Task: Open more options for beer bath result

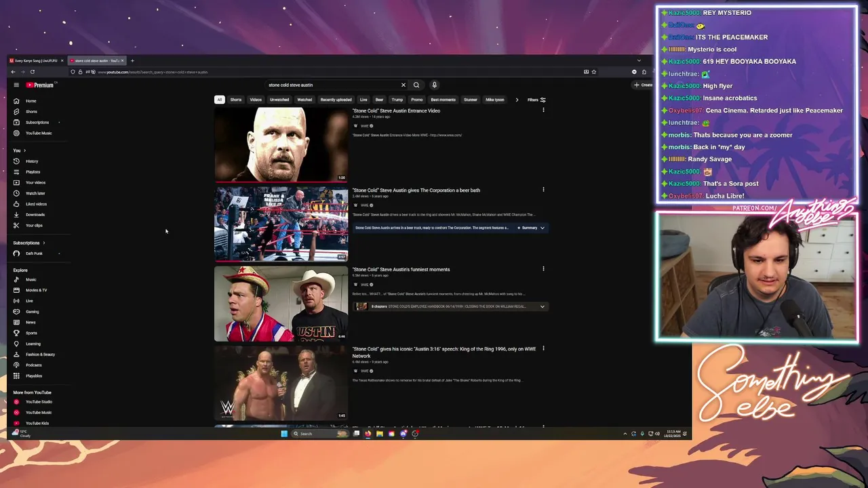Action: [543, 190]
